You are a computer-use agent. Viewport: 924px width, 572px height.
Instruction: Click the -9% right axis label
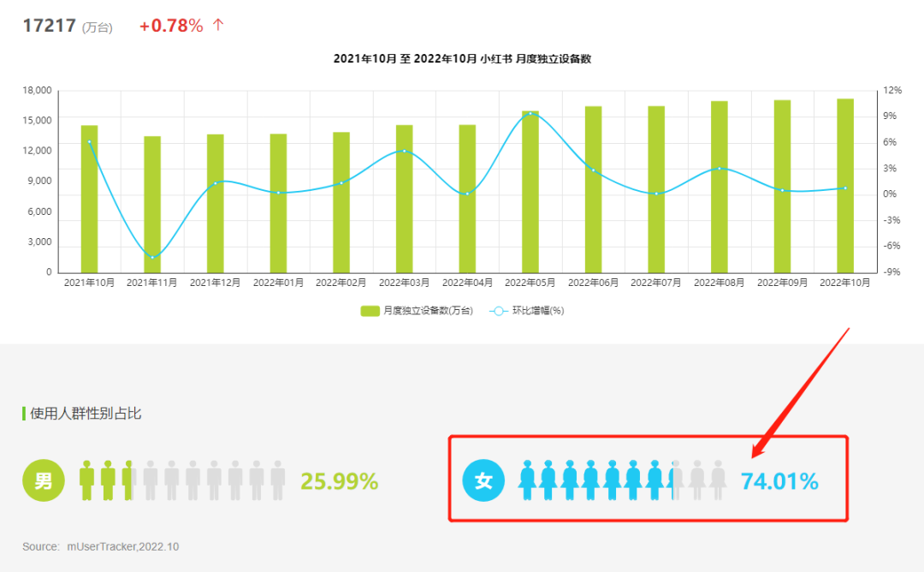pos(892,271)
